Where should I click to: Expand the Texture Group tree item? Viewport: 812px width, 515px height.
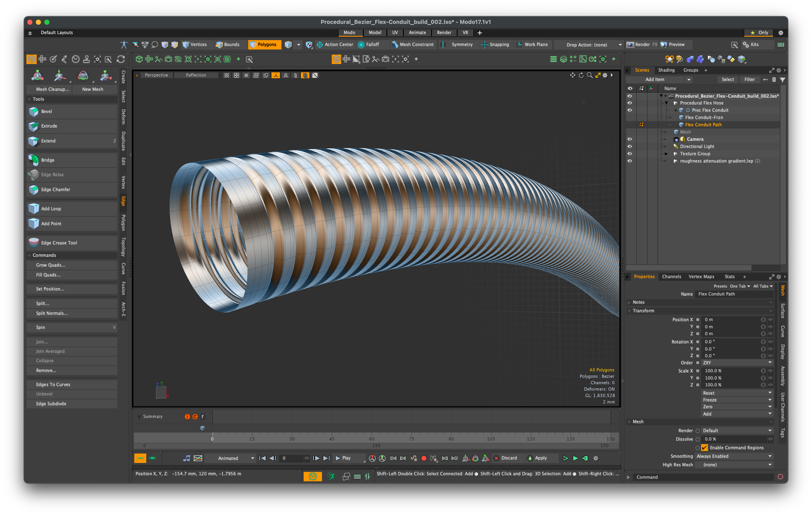point(666,154)
